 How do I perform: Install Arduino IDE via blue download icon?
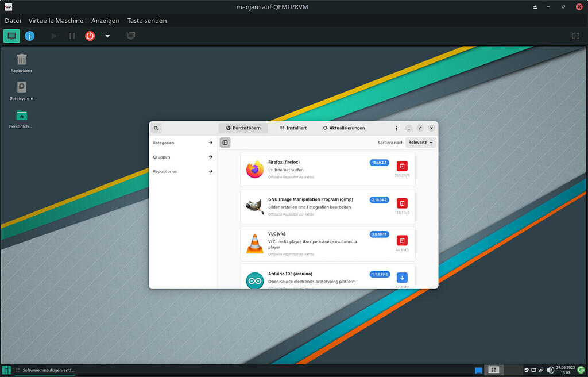(x=403, y=278)
